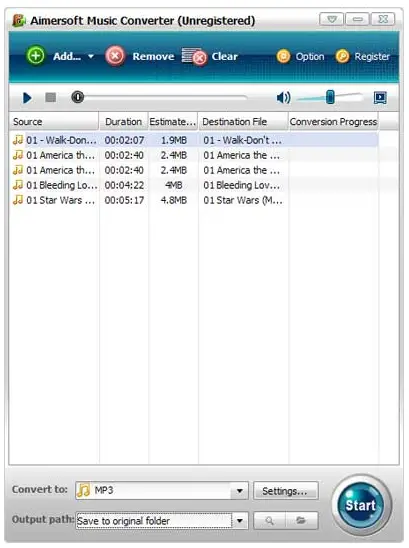Click duration 00:02:07
409x548 pixels.
point(124,140)
